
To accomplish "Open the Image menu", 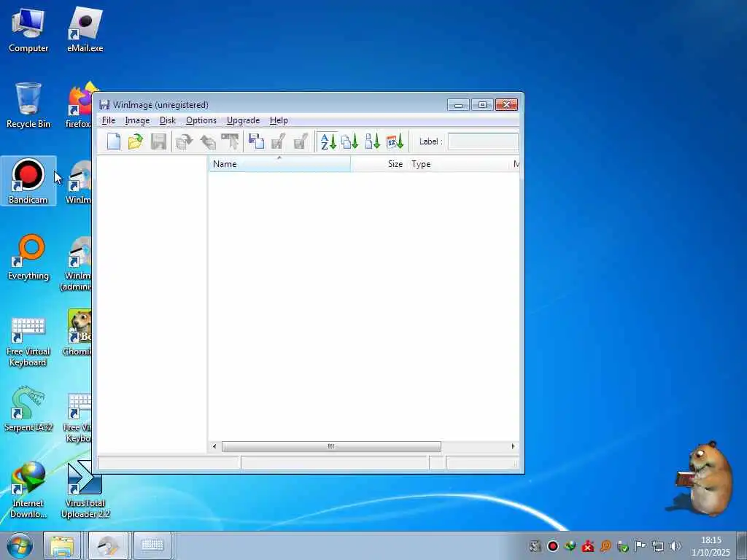I will click(x=137, y=120).
